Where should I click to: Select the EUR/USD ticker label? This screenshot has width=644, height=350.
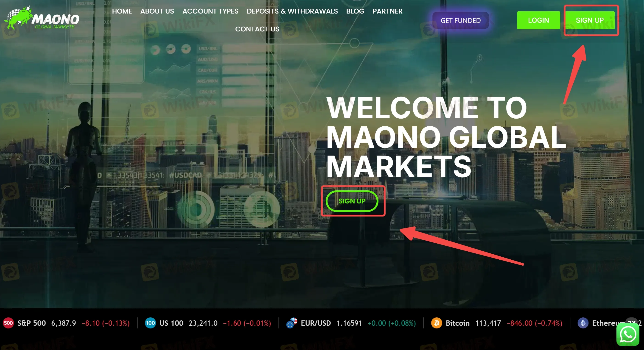pyautogui.click(x=316, y=323)
